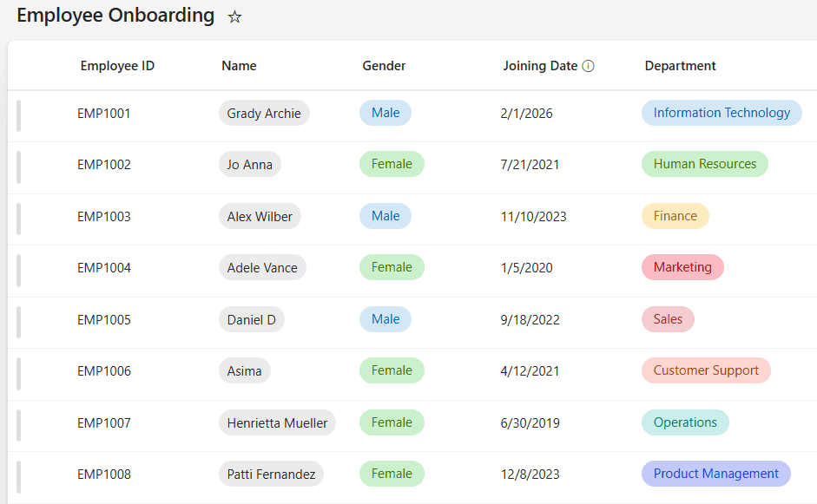
Task: Click the info icon beside Joining Date
Action: point(588,66)
